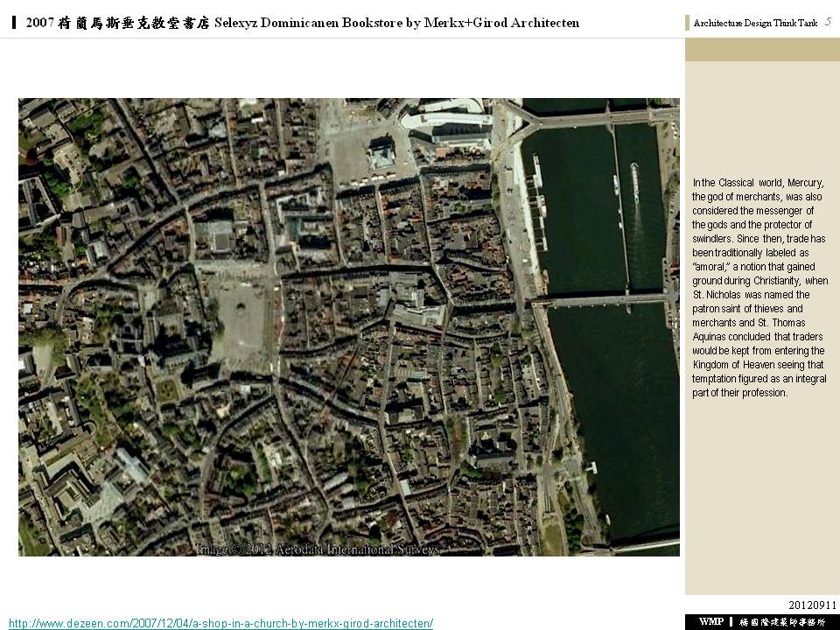Viewport: 840px width, 630px height.
Task: Select the Chinese firm name in black footer
Action: pos(782,621)
